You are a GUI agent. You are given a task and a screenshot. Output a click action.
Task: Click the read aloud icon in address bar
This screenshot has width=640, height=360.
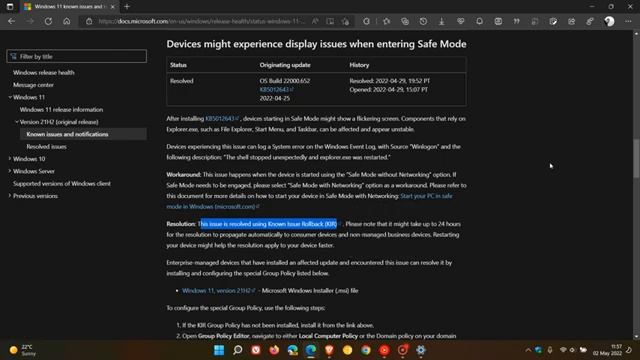[x=315, y=21]
